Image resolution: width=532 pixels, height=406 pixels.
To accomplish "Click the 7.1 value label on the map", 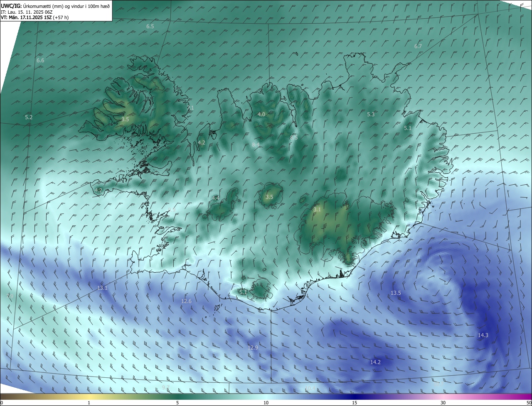I will coord(190,108).
